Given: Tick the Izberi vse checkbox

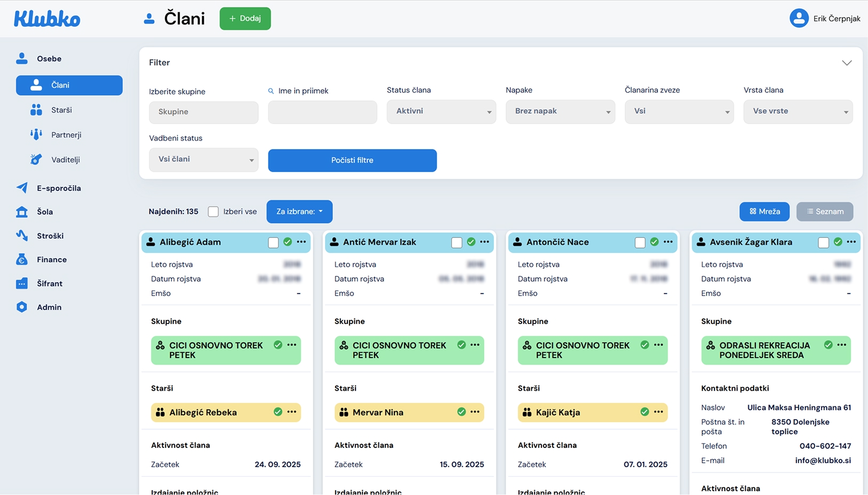Looking at the screenshot, I should [x=213, y=212].
